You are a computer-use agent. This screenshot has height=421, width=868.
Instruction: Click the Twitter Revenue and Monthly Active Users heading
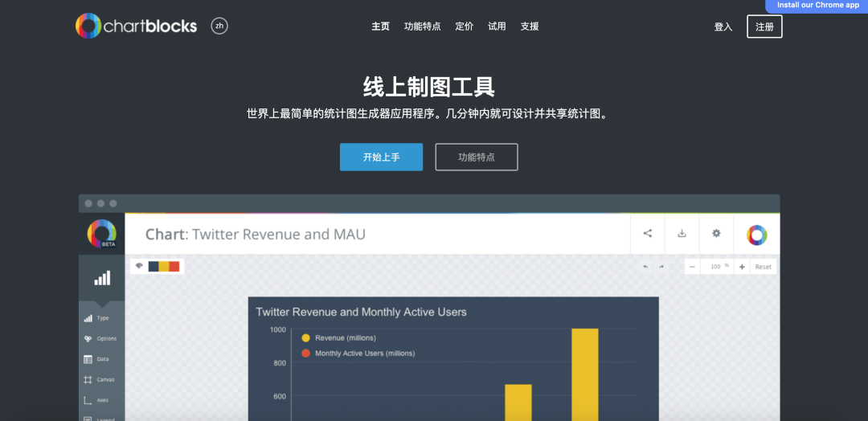[x=361, y=312]
